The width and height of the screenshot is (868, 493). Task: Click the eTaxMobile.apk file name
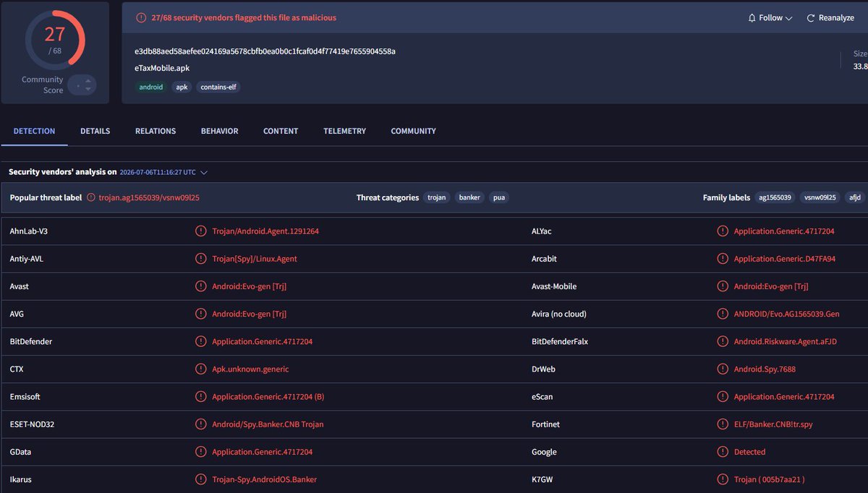(x=163, y=69)
